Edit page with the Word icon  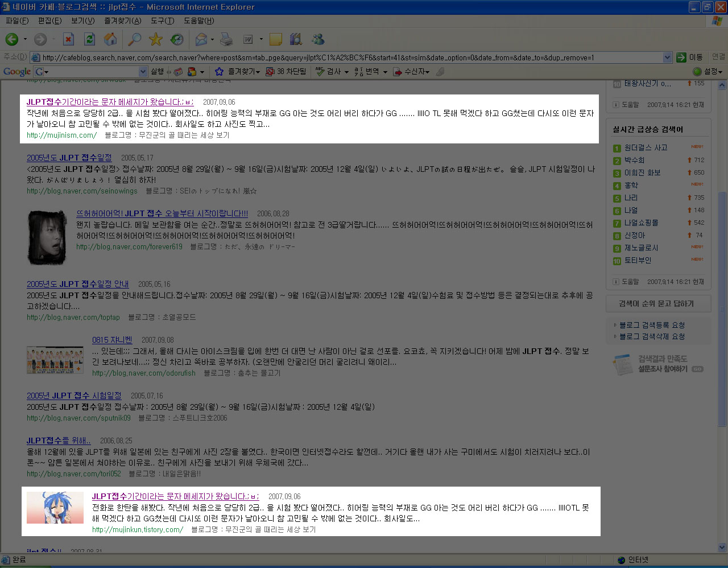pyautogui.click(x=248, y=39)
